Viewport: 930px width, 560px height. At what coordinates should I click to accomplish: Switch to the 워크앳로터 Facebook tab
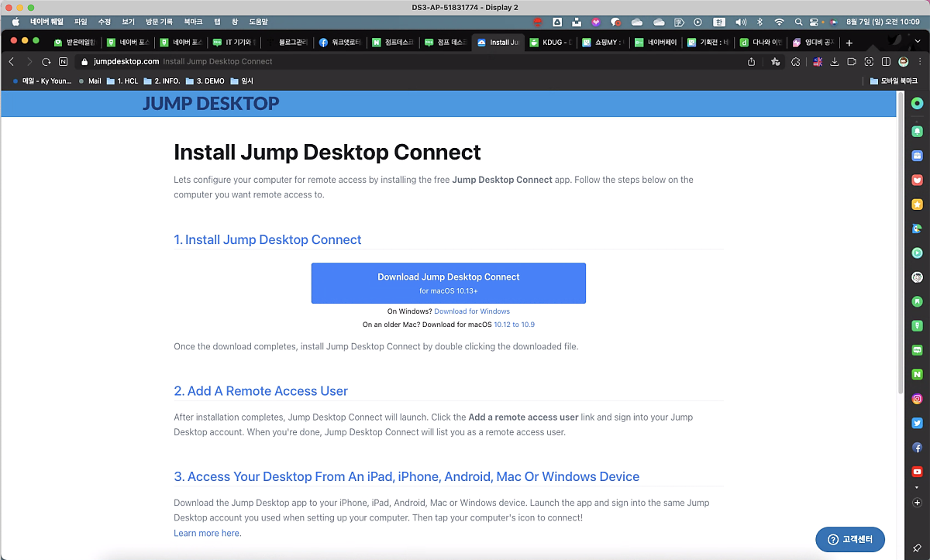click(339, 43)
